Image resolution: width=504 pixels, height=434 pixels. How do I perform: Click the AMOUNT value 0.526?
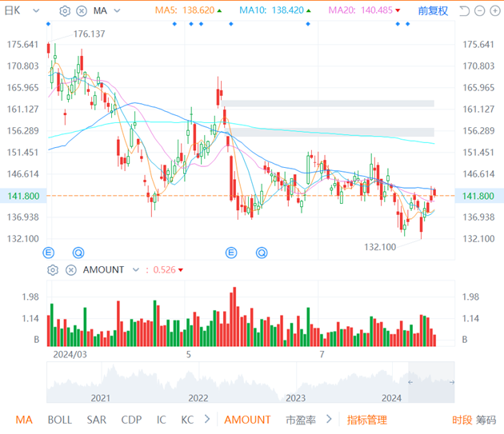[x=164, y=270]
